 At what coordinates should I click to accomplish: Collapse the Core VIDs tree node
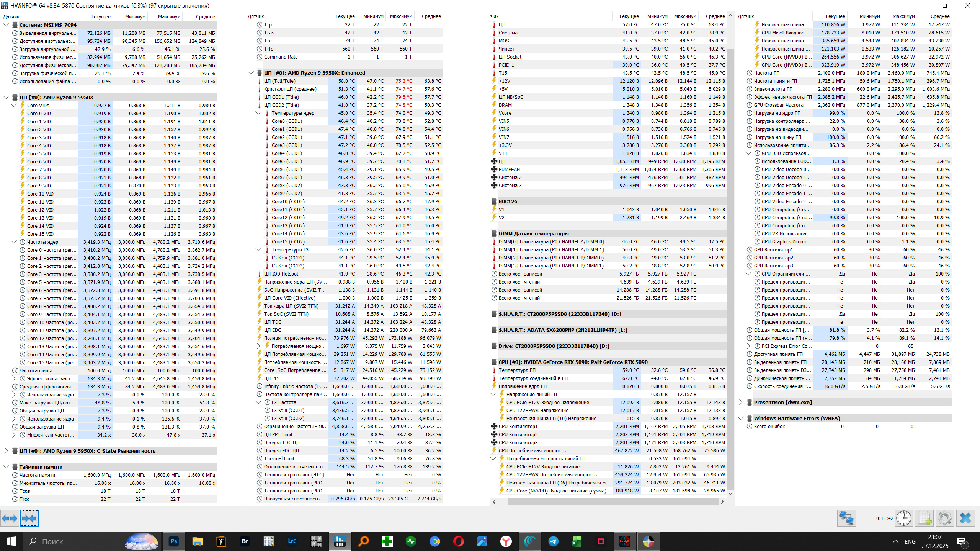[14, 105]
